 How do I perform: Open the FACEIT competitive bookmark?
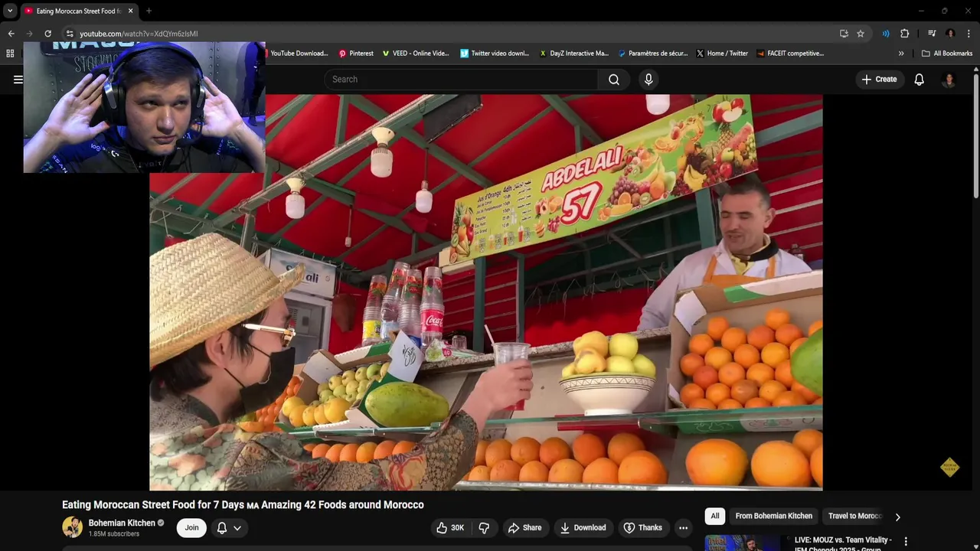(790, 54)
